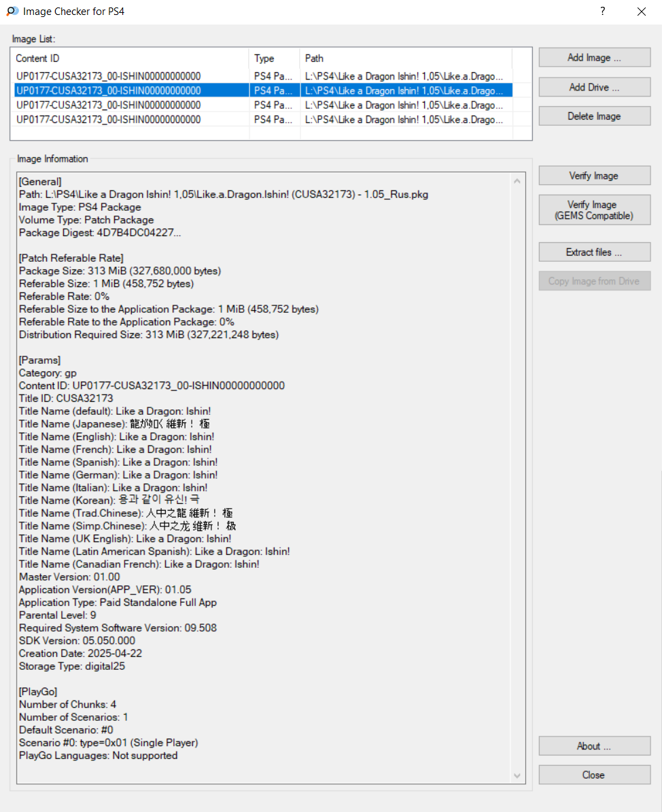Click the [Params] section heading

click(x=39, y=360)
